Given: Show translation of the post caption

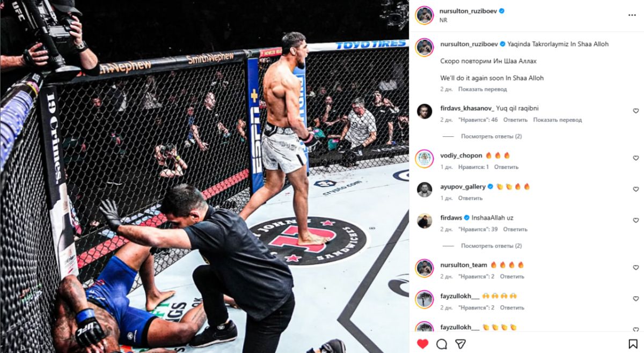Looking at the screenshot, I should [481, 89].
